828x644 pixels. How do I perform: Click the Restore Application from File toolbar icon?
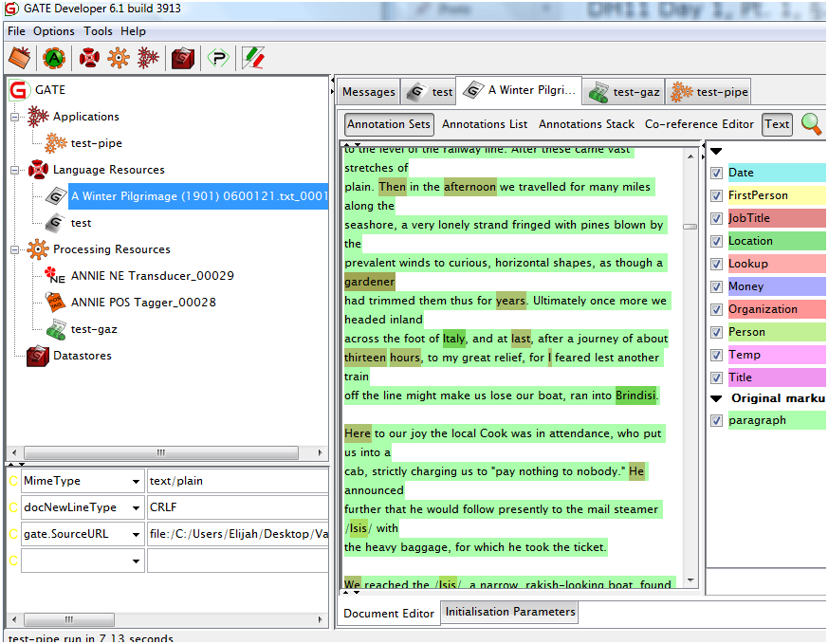pos(20,58)
